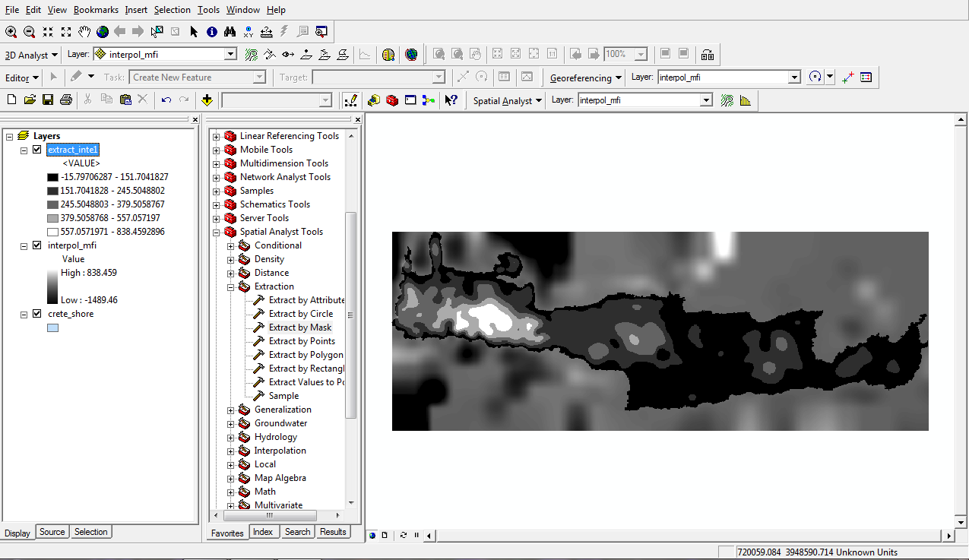
Task: Expand the Interpolation toolset
Action: [231, 451]
